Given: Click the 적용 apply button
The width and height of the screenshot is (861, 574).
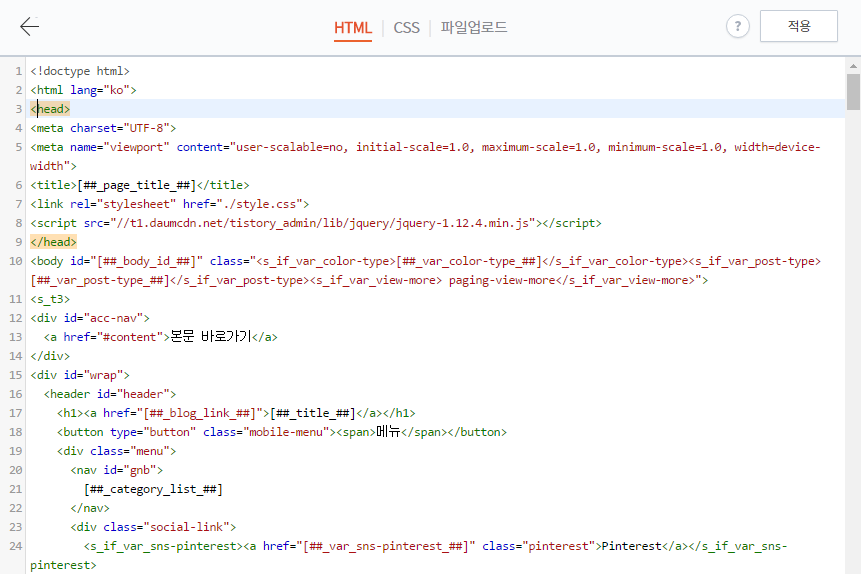Looking at the screenshot, I should (x=798, y=26).
